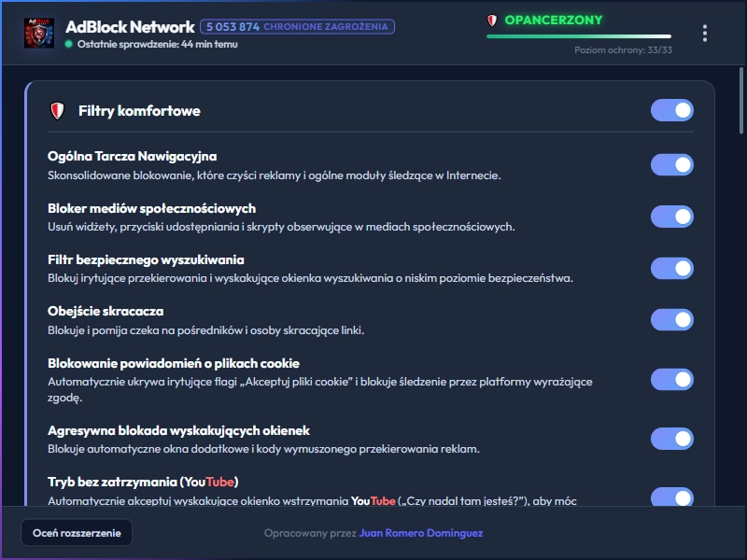Toggle Tryb bez zatrzymania YouTube switch
The width and height of the screenshot is (747, 560).
(x=671, y=497)
